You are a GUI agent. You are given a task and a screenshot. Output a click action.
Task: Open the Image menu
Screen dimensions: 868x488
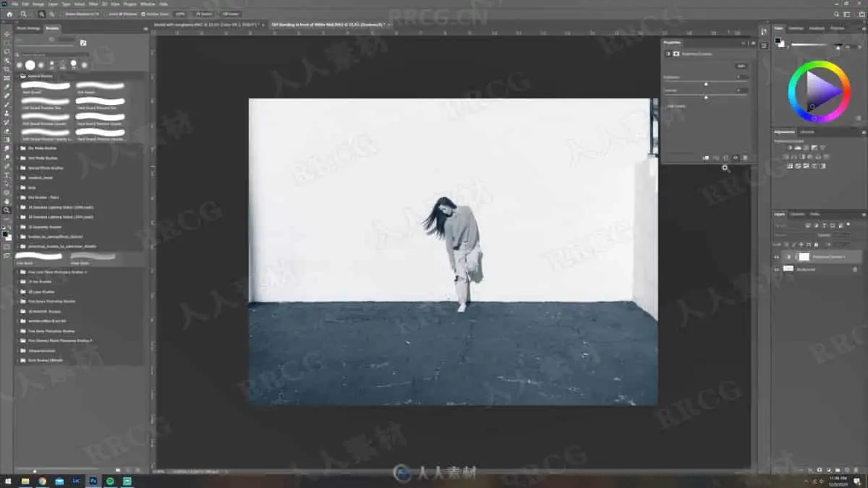(x=37, y=4)
